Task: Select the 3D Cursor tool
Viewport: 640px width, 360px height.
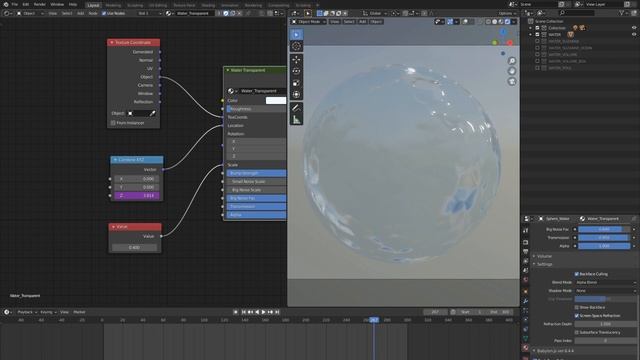Action: [296, 46]
